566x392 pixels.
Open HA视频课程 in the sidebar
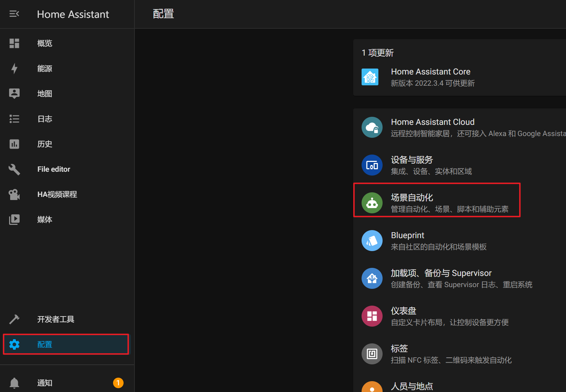[67, 194]
